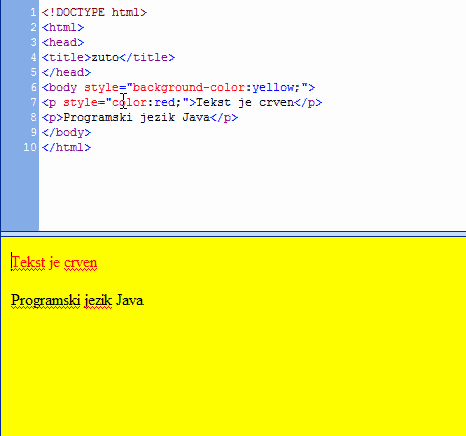
Task: Click empty yellow area of preview
Action: pos(267,367)
